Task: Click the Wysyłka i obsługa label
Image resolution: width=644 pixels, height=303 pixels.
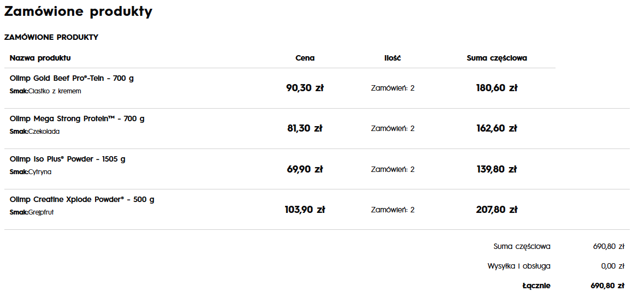Action: (x=519, y=266)
